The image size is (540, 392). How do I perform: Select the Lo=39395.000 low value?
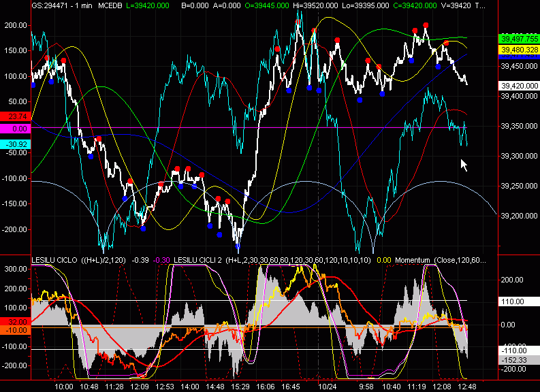(x=365, y=5)
